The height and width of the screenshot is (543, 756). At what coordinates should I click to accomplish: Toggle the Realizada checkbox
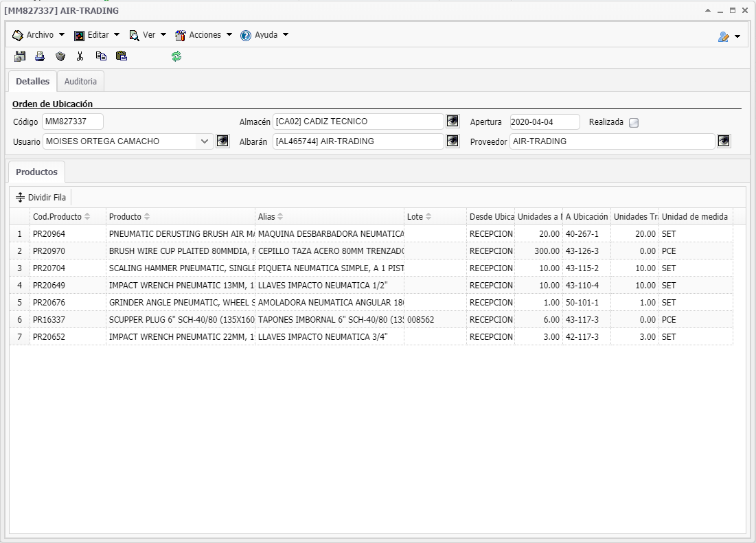click(x=634, y=123)
